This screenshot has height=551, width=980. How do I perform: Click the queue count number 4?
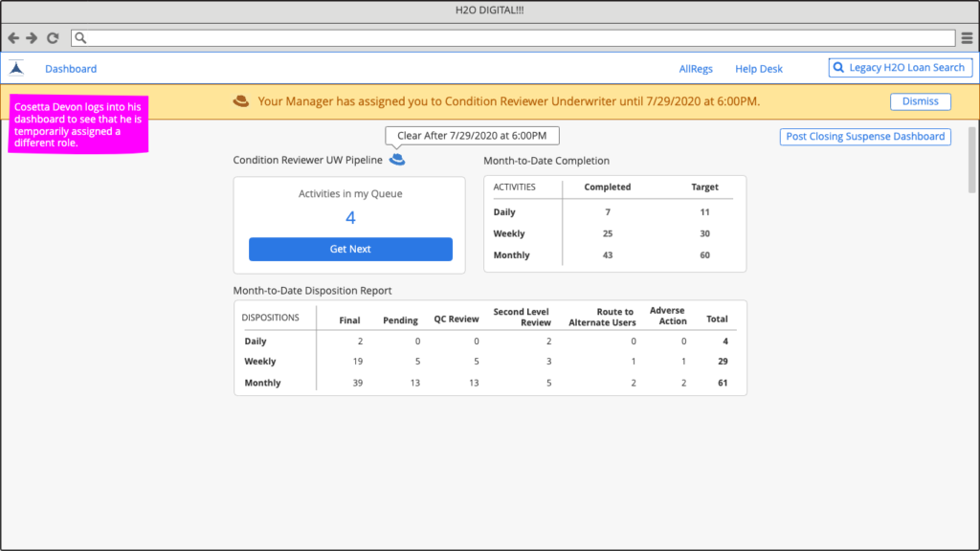[350, 218]
